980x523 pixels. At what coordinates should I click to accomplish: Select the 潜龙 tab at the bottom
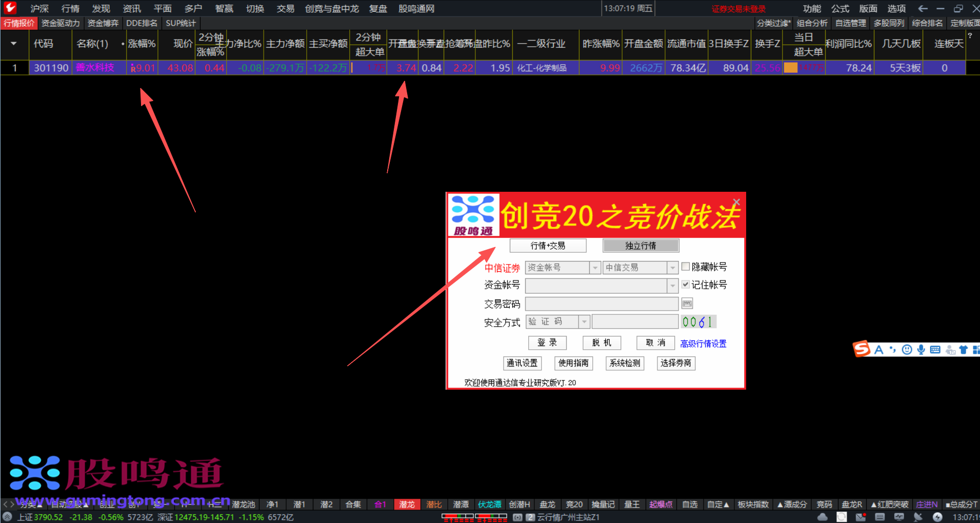[x=407, y=505]
